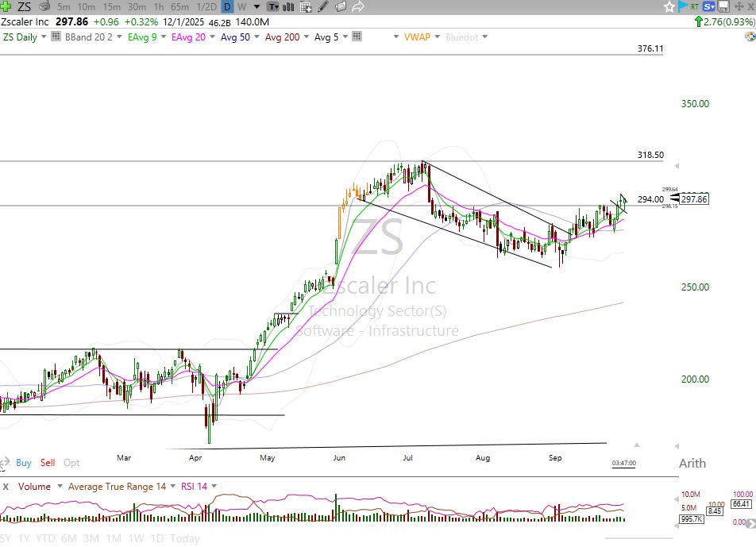Screen dimensions: 756x547
Task: Set the chart range to 3M
Action: coord(91,538)
